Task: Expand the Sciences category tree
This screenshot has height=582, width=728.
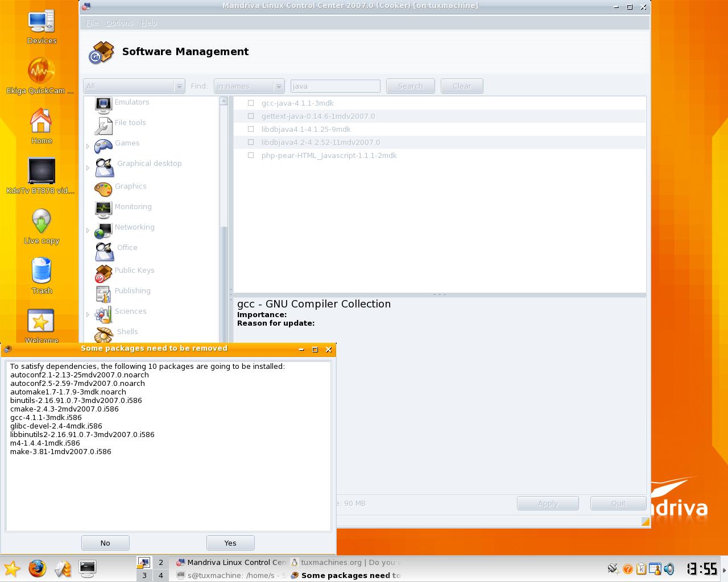Action: [88, 314]
